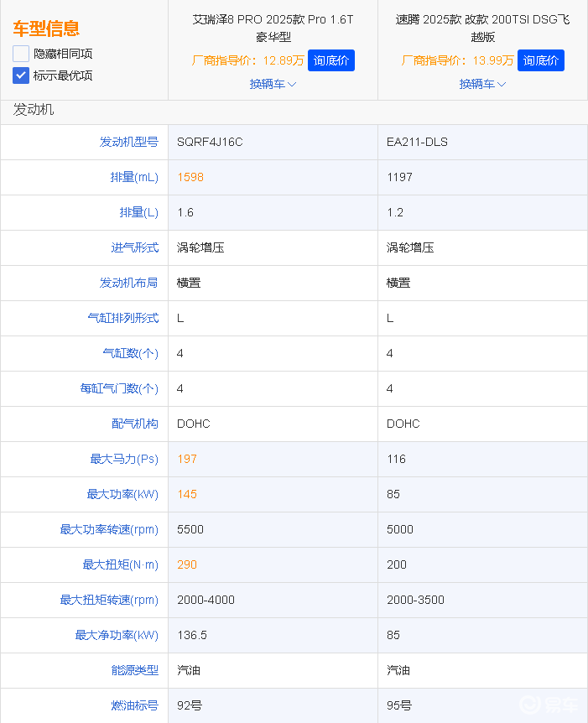Open the 速腾 2025款 改款 200TSI title
This screenshot has width=588, height=723.
pyautogui.click(x=482, y=29)
